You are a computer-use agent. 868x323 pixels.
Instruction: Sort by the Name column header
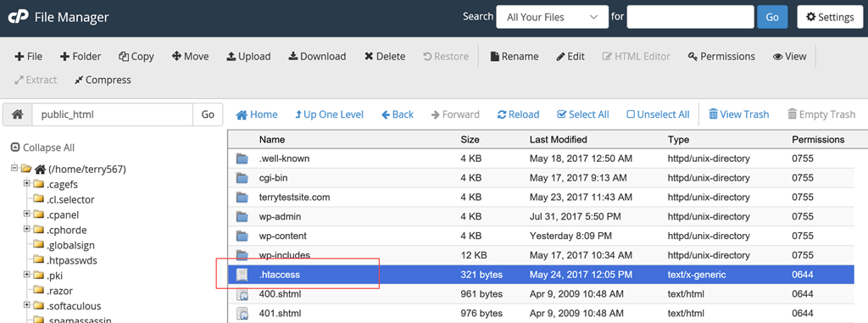tap(272, 140)
